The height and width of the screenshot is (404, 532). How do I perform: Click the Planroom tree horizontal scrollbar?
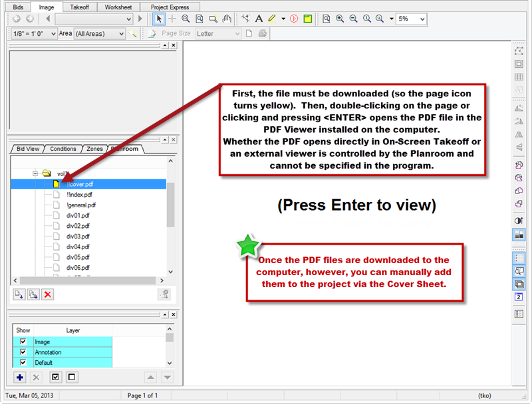[x=88, y=280]
